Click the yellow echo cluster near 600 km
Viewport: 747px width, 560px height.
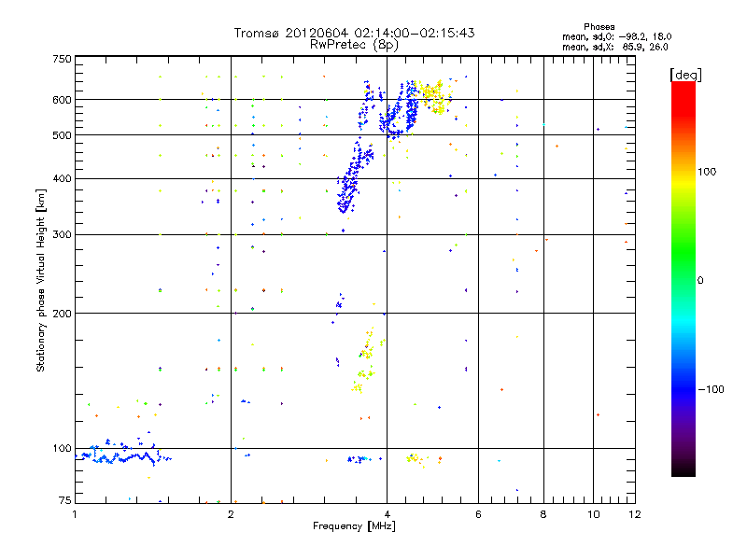(x=432, y=97)
